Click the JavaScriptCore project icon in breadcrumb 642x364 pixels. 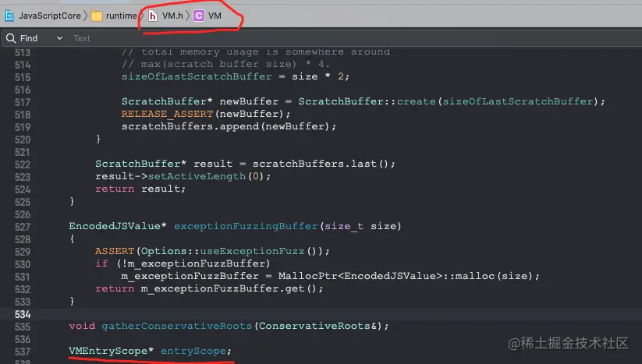[9, 16]
